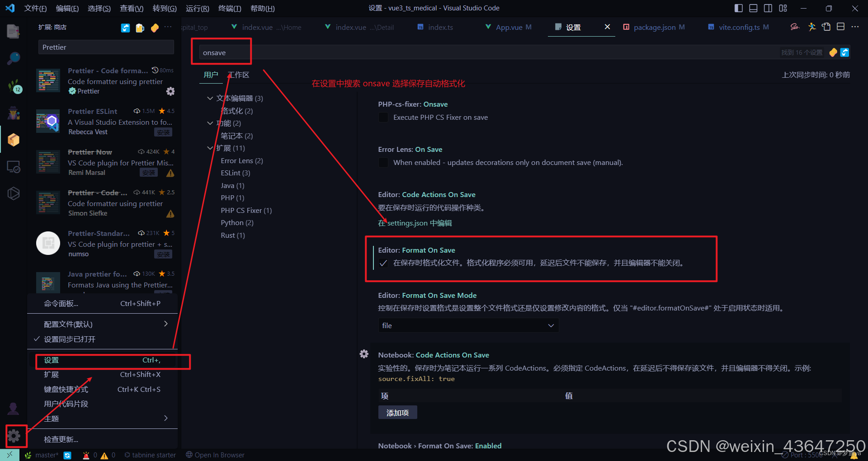Click the Sass icon in editor toolbar
The height and width of the screenshot is (461, 868).
[x=795, y=27]
